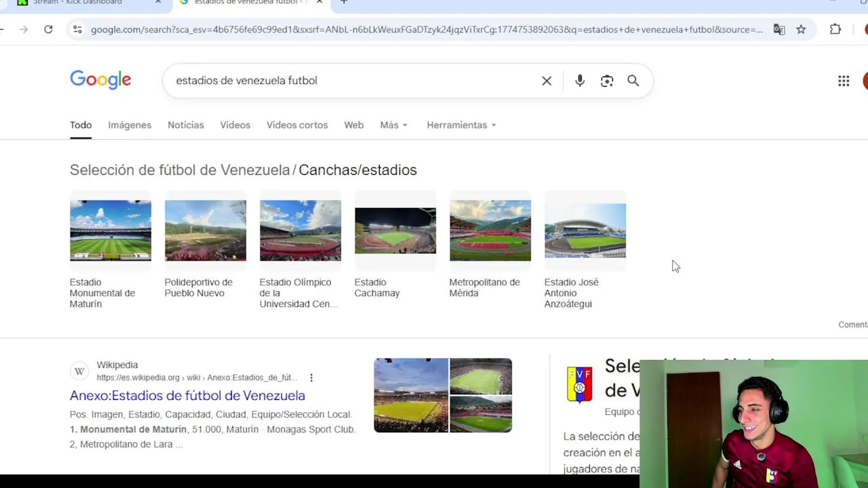Click the Canchas/estadios heading
868x488 pixels.
tap(357, 170)
